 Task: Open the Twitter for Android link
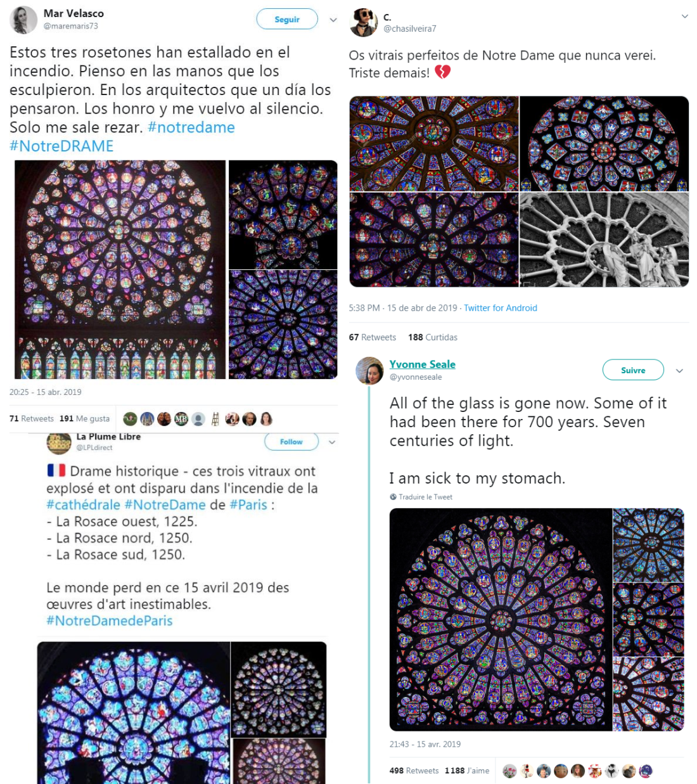coord(501,308)
